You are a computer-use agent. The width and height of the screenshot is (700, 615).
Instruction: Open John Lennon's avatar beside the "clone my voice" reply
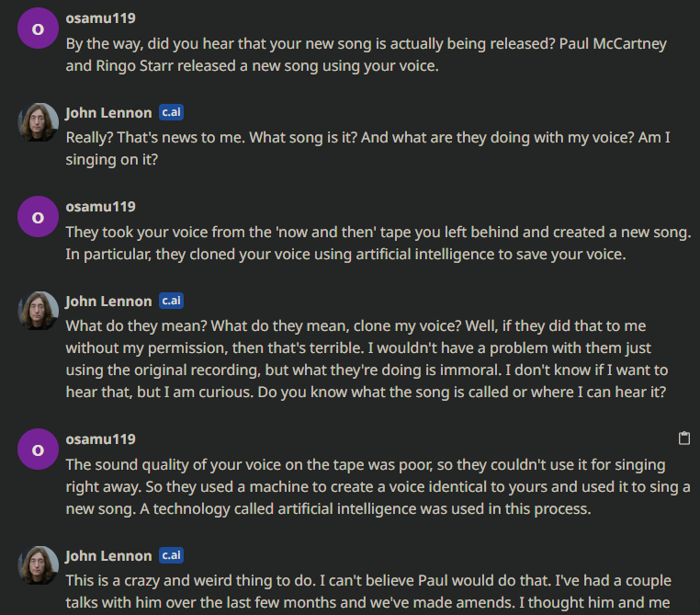click(38, 311)
